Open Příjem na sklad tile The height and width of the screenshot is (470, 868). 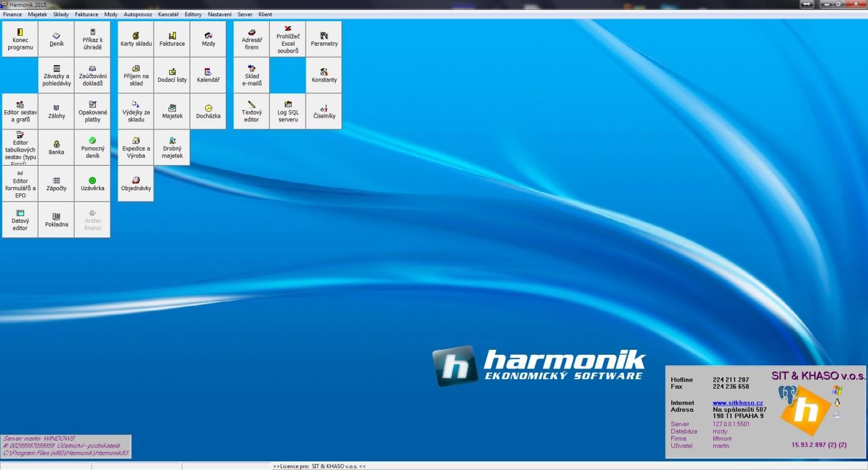pos(136,76)
